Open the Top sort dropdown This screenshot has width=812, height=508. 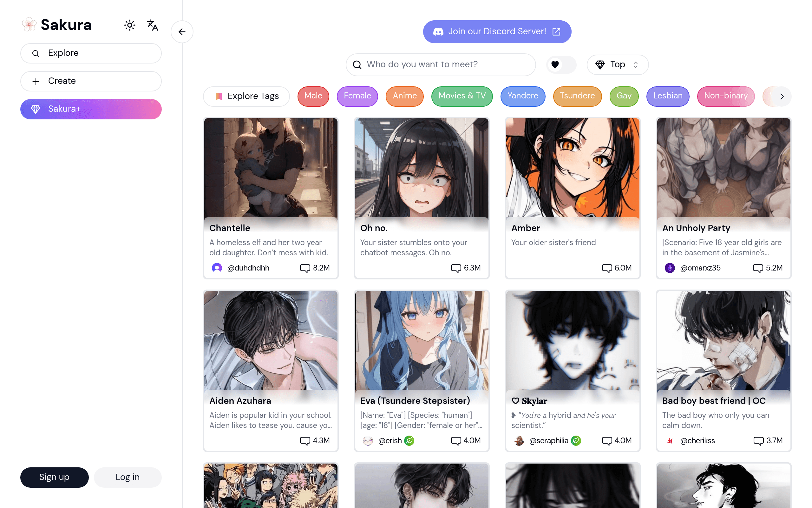(x=617, y=64)
